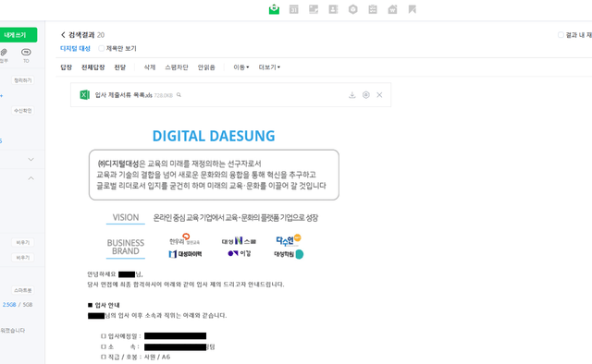
Task: Click the 직급 / 호봉 : 사원 / A6 line
Action: tap(136, 357)
